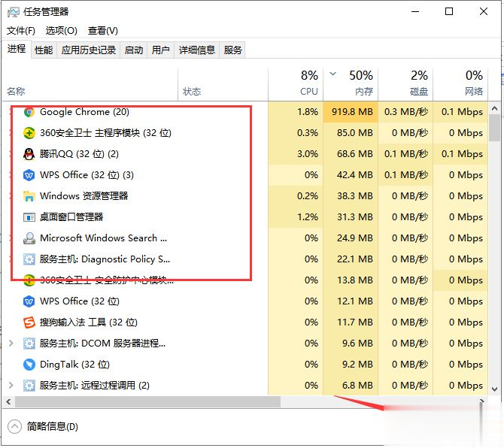Select the DingTalk (32 位) process name

pos(74,364)
